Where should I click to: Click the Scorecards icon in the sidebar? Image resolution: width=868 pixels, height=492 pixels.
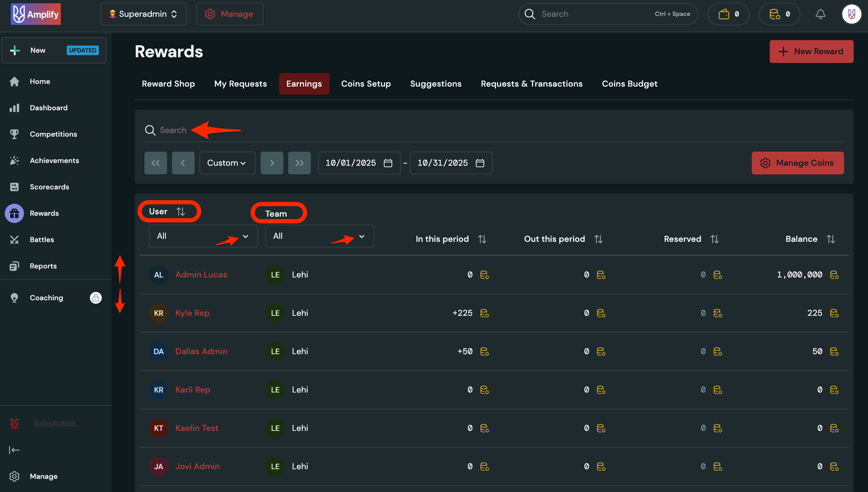coord(14,187)
